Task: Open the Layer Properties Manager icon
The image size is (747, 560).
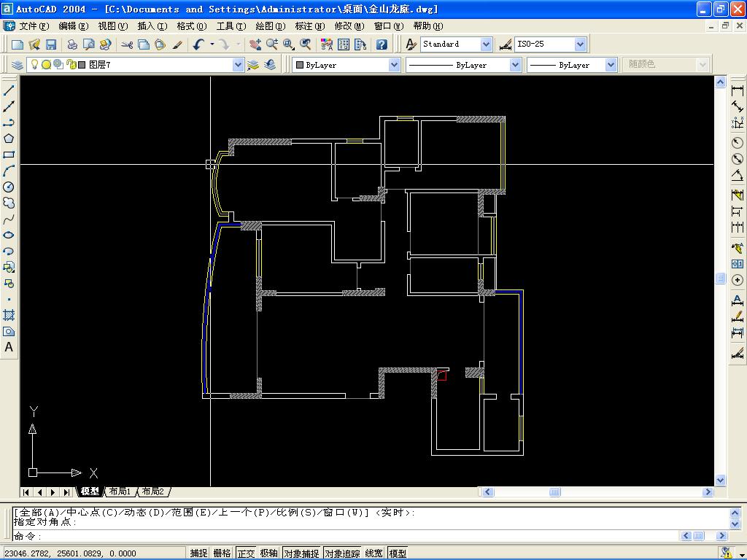Action: [x=18, y=65]
